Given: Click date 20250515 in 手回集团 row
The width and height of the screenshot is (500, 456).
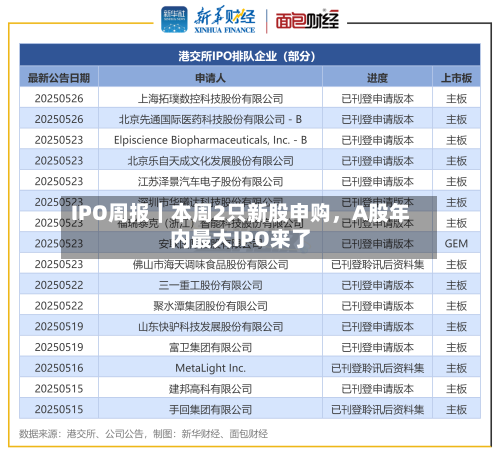Looking at the screenshot, I should coord(59,409).
